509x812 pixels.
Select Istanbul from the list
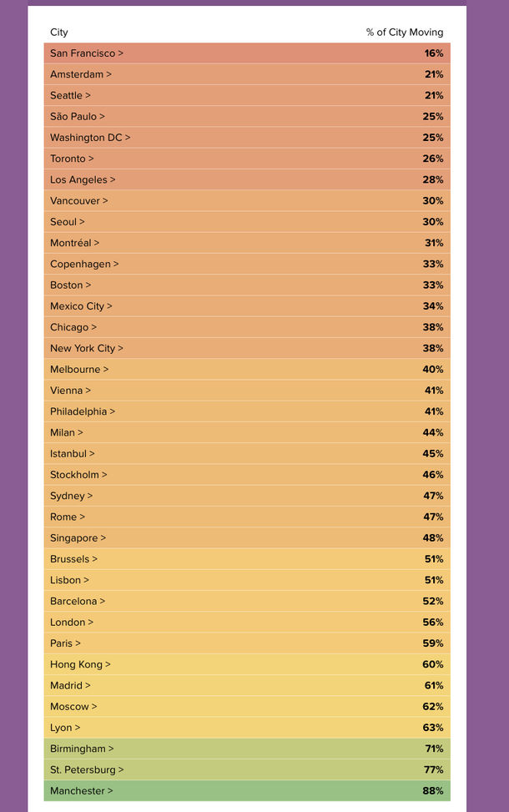[72, 453]
